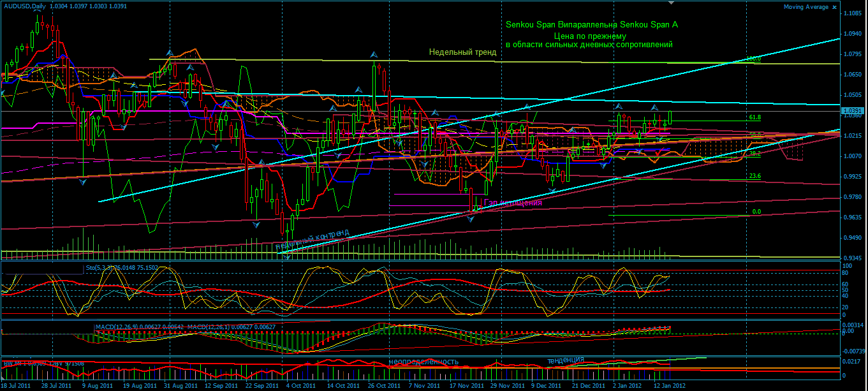Select the Fibonacci 61.8 level label
The width and height of the screenshot is (868, 391).
tap(754, 117)
